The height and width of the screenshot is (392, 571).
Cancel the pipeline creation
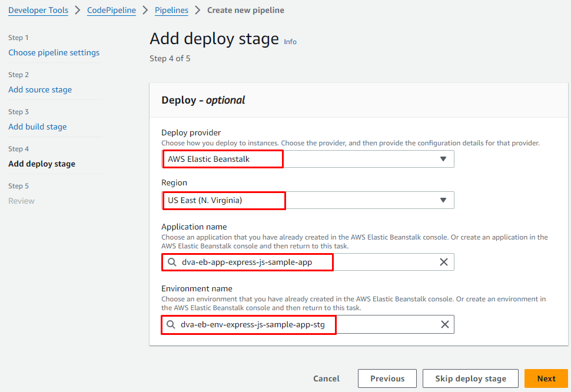click(x=326, y=378)
